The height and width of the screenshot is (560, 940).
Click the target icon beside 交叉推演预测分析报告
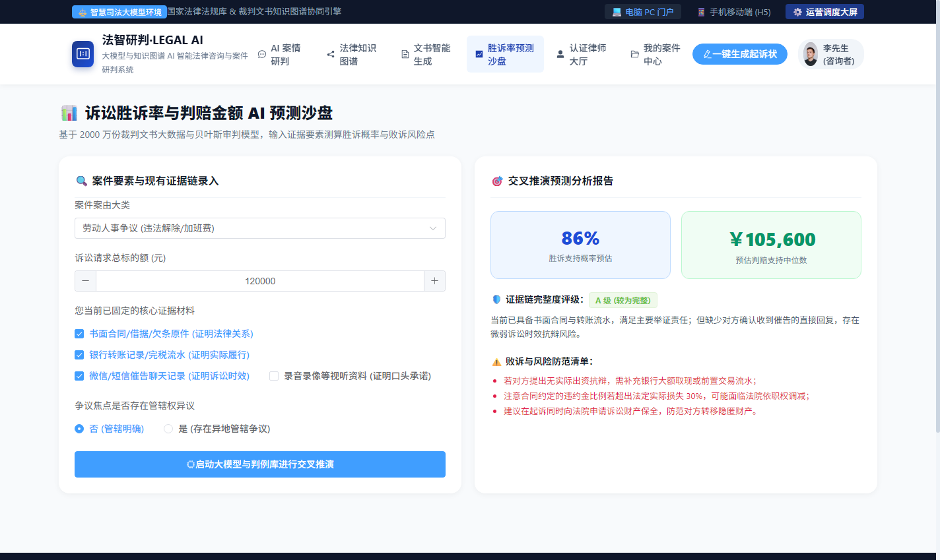tap(497, 181)
